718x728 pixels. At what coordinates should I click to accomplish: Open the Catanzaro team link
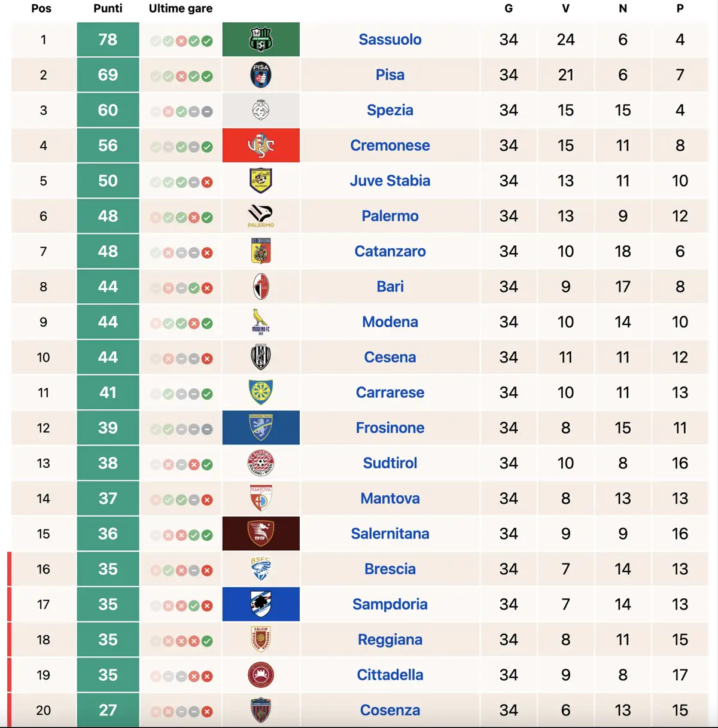click(390, 251)
